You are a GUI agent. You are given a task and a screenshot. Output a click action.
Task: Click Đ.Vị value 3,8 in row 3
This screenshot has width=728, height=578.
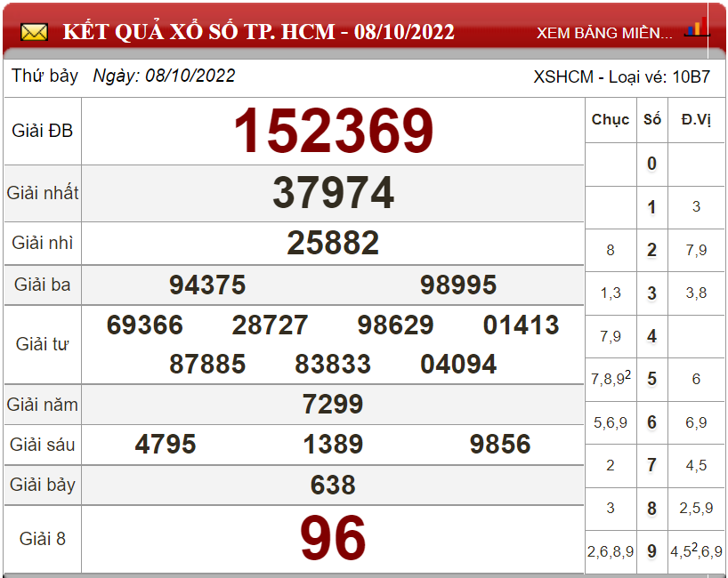696,293
